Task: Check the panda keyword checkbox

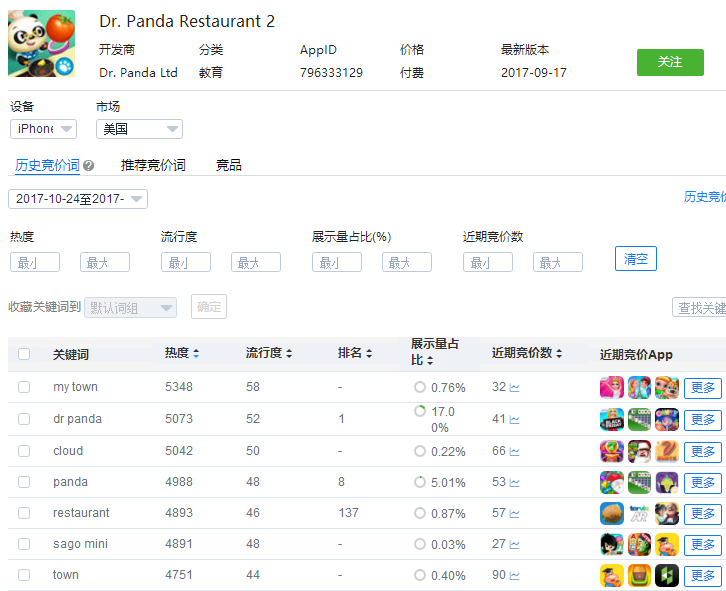Action: coord(24,482)
